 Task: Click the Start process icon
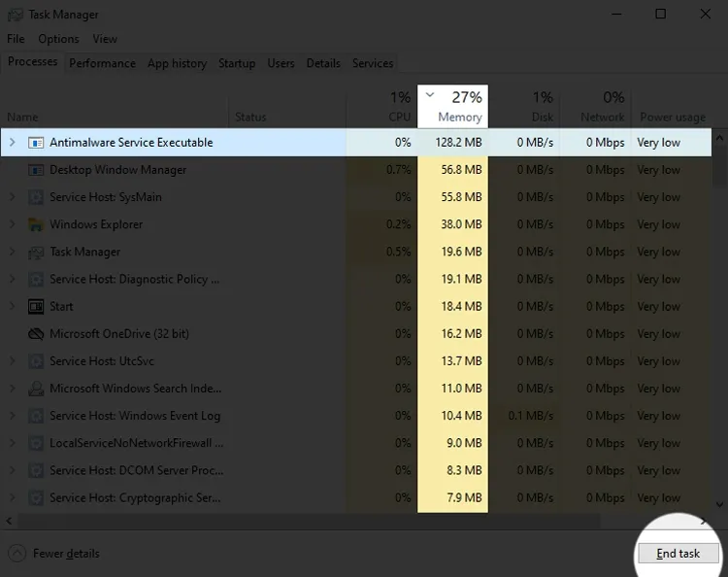pyautogui.click(x=36, y=306)
